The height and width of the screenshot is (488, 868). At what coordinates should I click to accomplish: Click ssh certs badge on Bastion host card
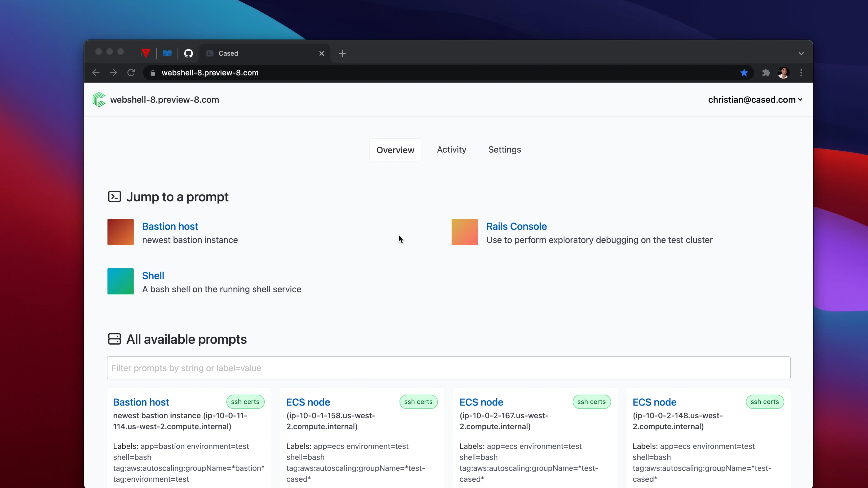click(245, 402)
